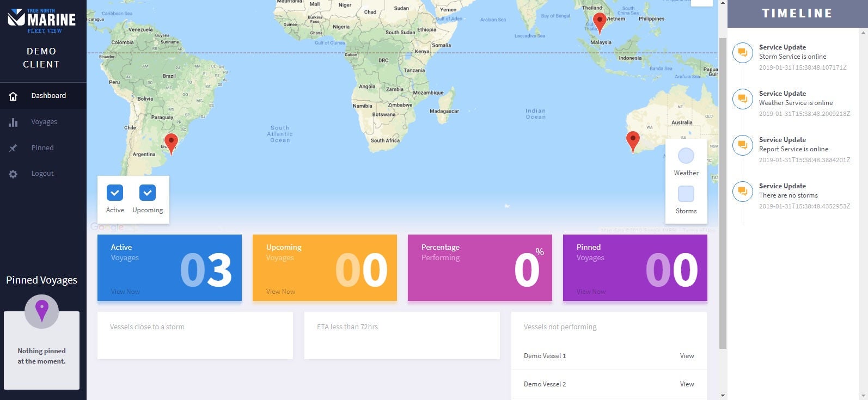The height and width of the screenshot is (400, 868).
Task: Click the DEMO CLIENT name in sidebar
Action: click(41, 58)
